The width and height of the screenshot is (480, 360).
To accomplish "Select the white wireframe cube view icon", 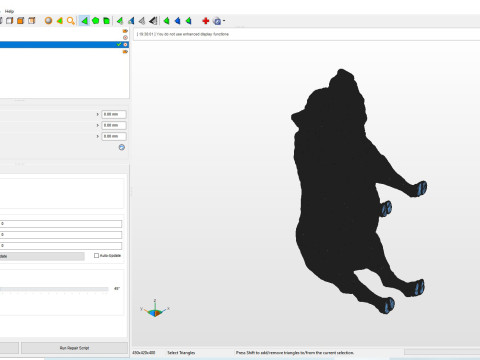I will 10,21.
